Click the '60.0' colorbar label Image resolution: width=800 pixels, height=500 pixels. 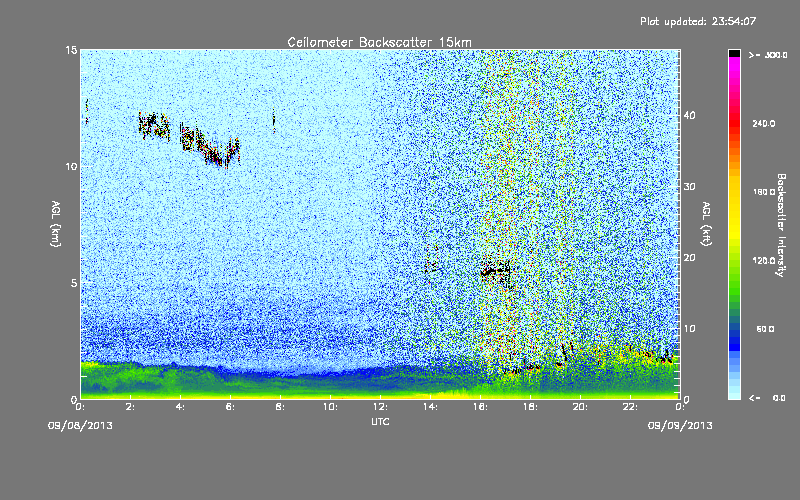[x=765, y=329]
